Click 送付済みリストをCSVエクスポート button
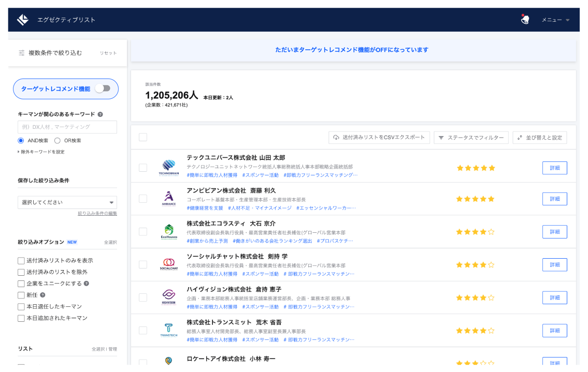This screenshot has width=588, height=372. click(379, 138)
